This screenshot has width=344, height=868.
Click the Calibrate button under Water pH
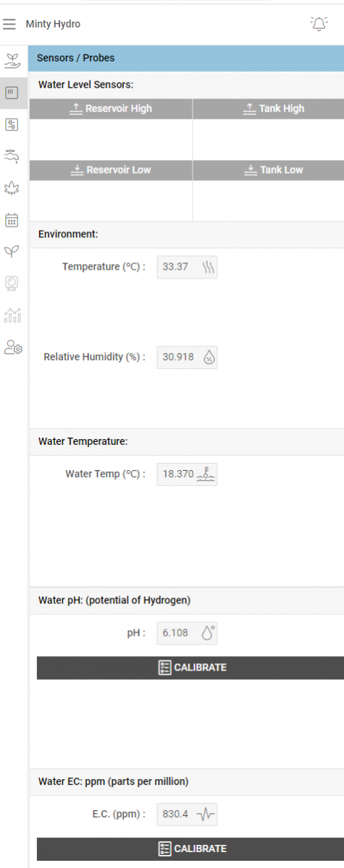point(190,668)
